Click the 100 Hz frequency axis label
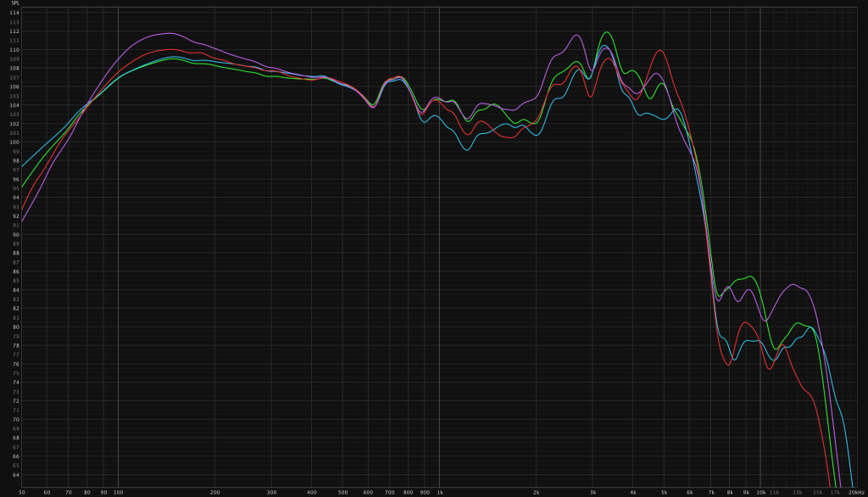The height and width of the screenshot is (497, 868). [x=117, y=492]
